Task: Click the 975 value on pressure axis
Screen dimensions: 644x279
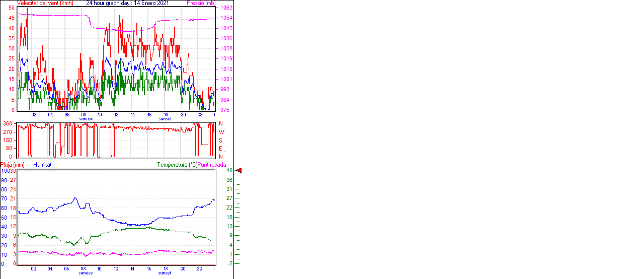Action: coord(224,110)
